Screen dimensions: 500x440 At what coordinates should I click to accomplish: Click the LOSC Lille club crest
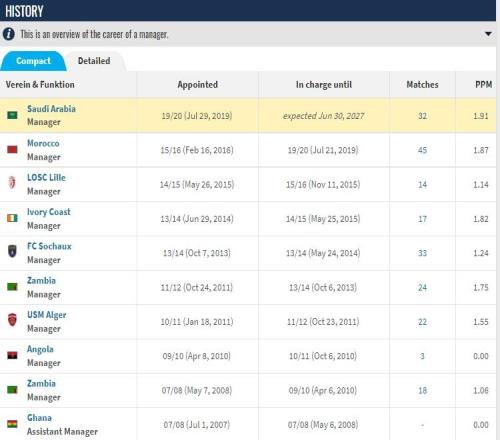pos(12,183)
